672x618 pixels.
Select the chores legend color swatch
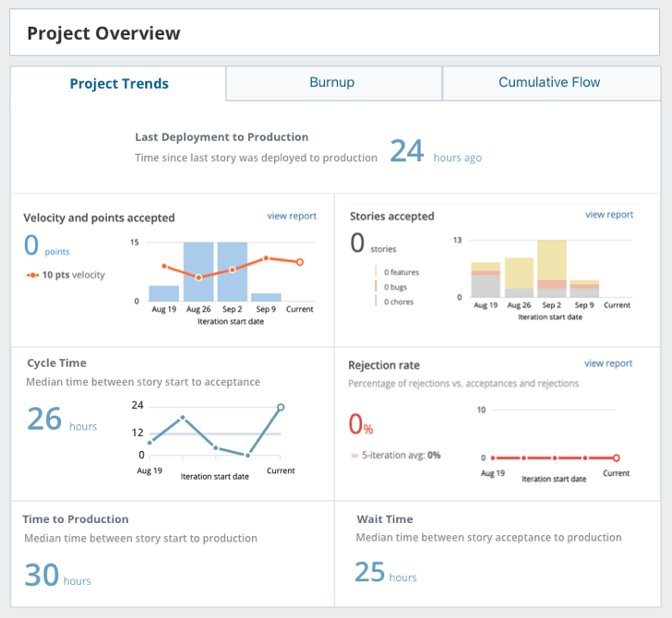[377, 302]
